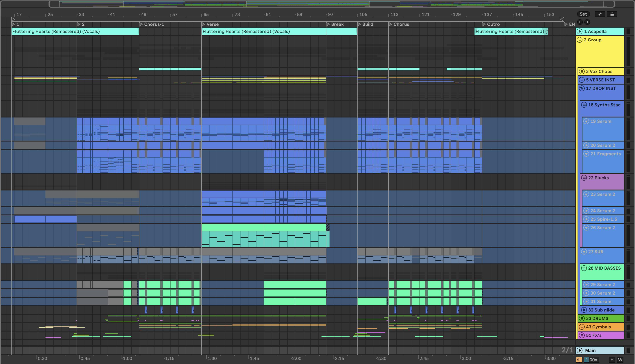Expand the 33 DRUMS group track
Screen dimensions: 635x364
click(x=582, y=319)
